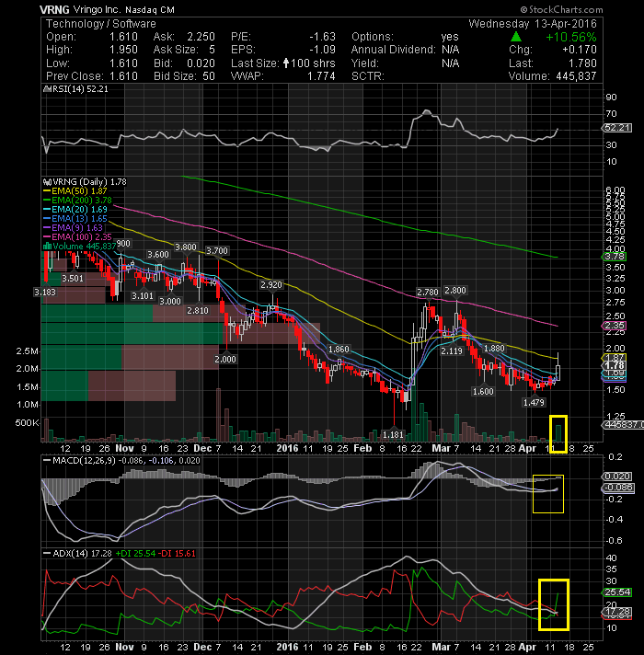Click the SCTR label
The width and height of the screenshot is (644, 655).
[x=367, y=76]
